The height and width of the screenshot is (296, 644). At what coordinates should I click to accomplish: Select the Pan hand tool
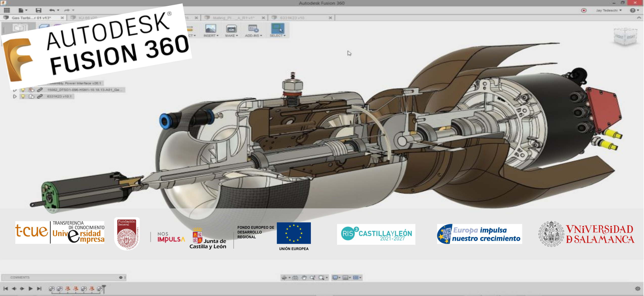pyautogui.click(x=304, y=278)
